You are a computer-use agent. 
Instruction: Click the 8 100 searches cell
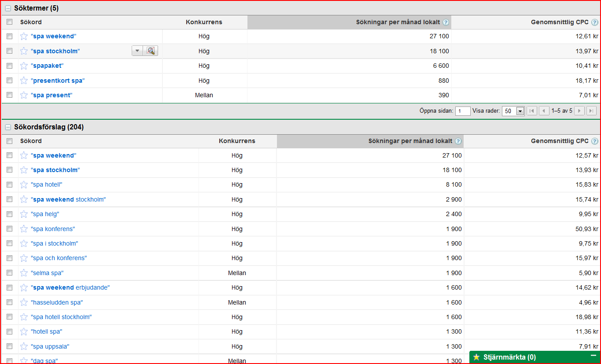tap(454, 184)
